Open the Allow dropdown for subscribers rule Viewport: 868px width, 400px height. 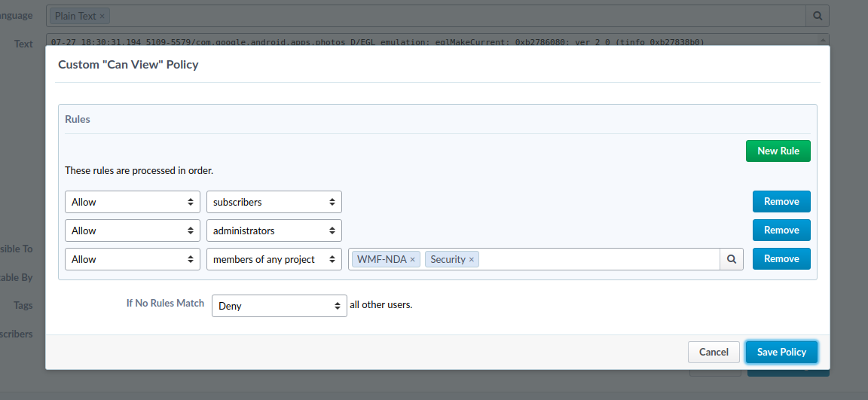click(133, 202)
